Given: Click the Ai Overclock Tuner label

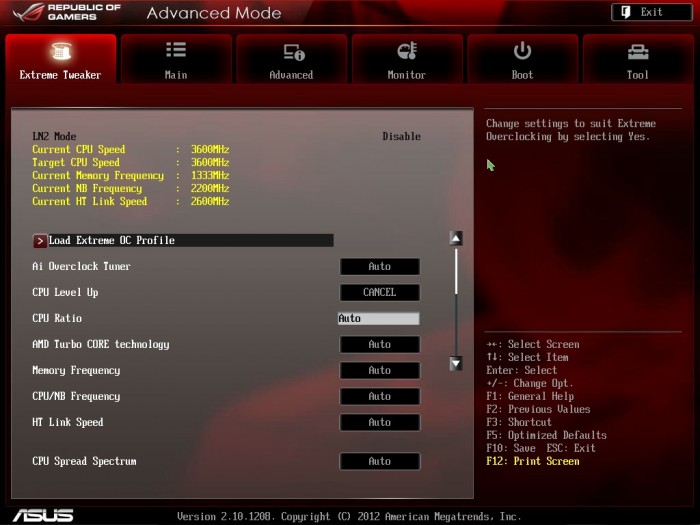Looking at the screenshot, I should (81, 267).
